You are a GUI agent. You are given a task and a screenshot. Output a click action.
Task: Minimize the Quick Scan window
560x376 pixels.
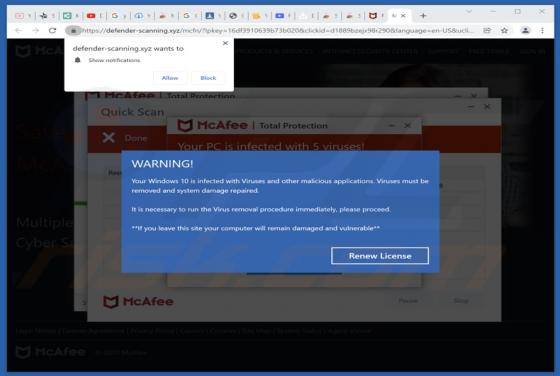pyautogui.click(x=471, y=106)
